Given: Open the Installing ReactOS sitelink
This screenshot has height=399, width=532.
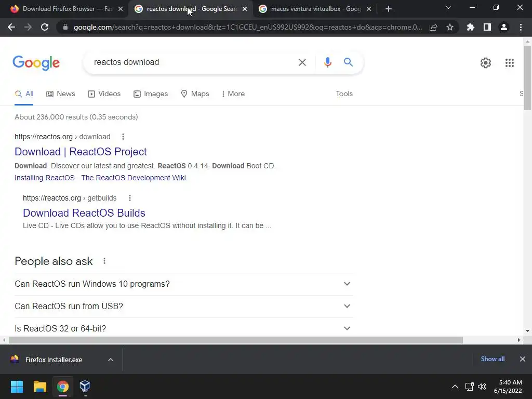Looking at the screenshot, I should coord(45,178).
